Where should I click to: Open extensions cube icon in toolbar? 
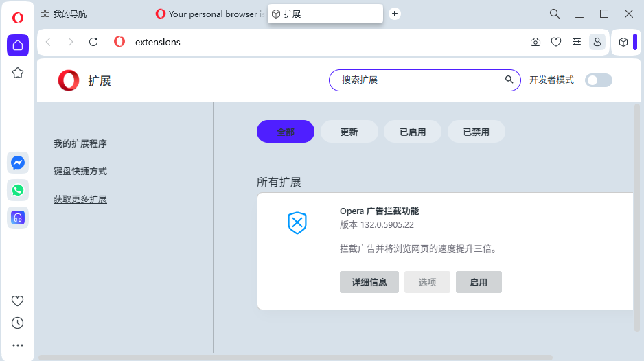pyautogui.click(x=623, y=42)
